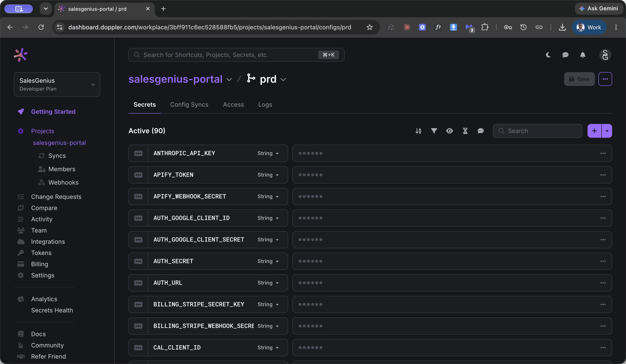Switch to the Config Syncs tab
This screenshot has height=364, width=626.
coord(189,104)
